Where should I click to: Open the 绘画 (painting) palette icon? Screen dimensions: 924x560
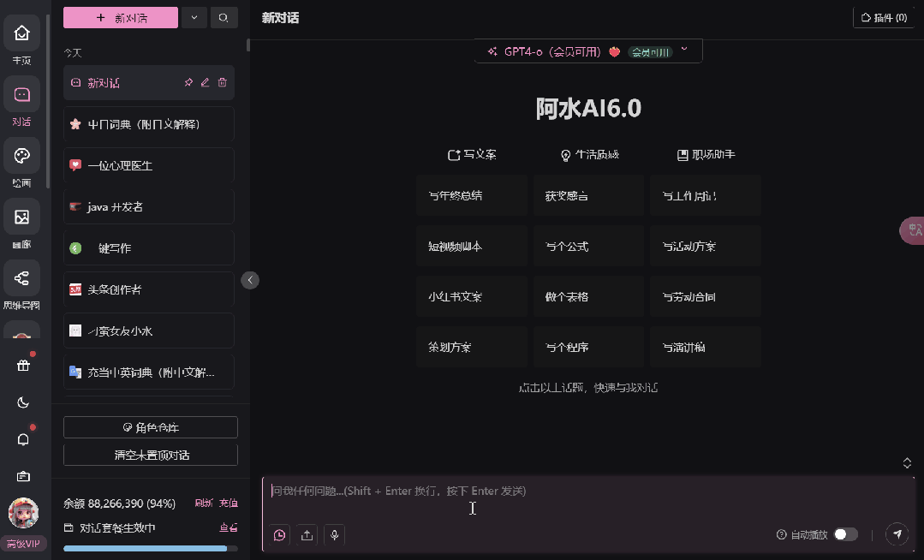pyautogui.click(x=22, y=156)
